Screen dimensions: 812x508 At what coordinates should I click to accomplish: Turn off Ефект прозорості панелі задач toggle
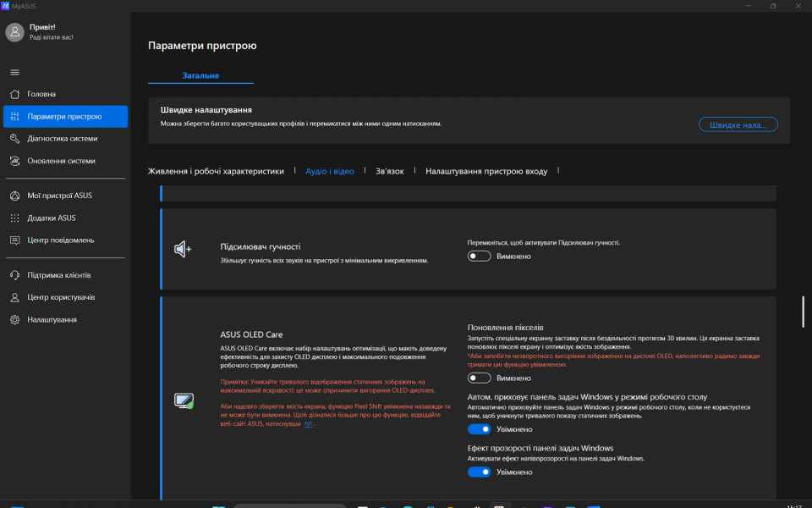(x=479, y=472)
